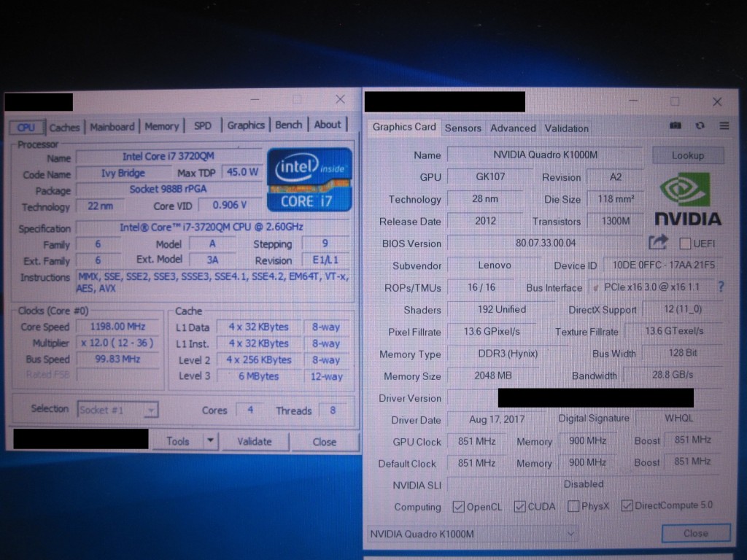Screen dimensions: 747x560
Task: Click the Bus Interface question mark help
Action: 721,287
